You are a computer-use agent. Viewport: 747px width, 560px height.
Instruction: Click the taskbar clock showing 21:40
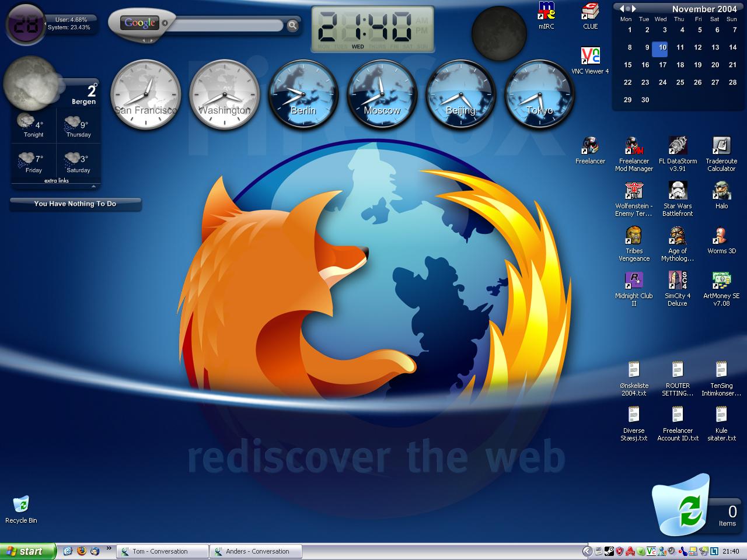(731, 551)
